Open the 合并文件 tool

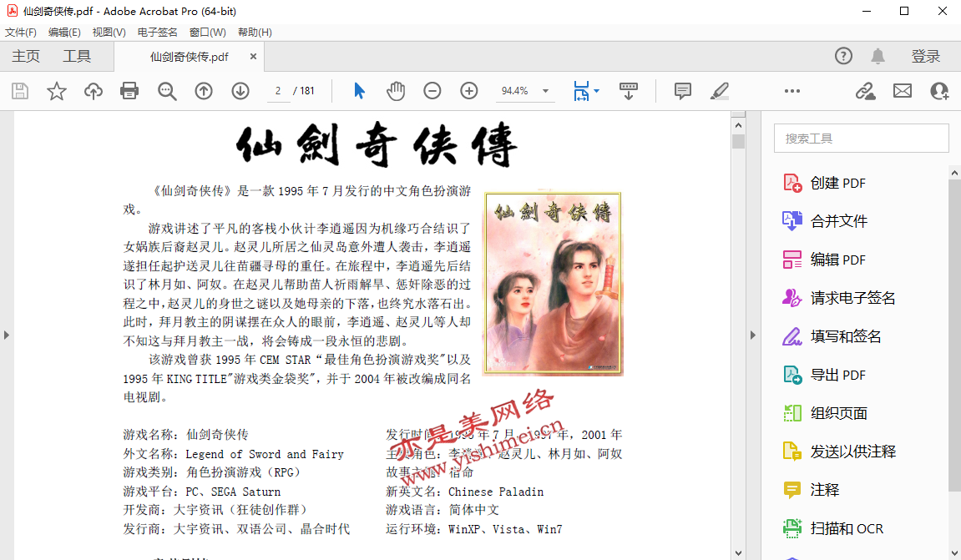pyautogui.click(x=825, y=221)
